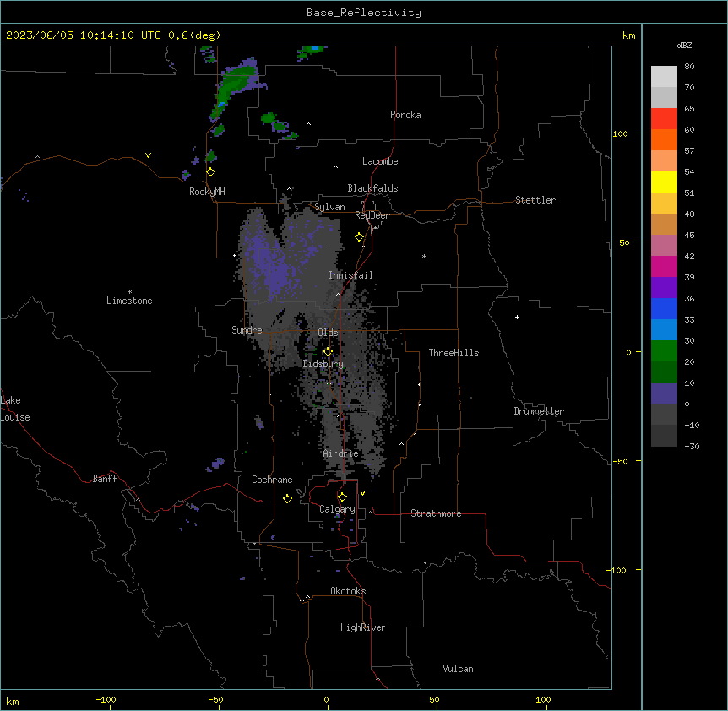Click the dBZ legend heading

click(x=684, y=45)
